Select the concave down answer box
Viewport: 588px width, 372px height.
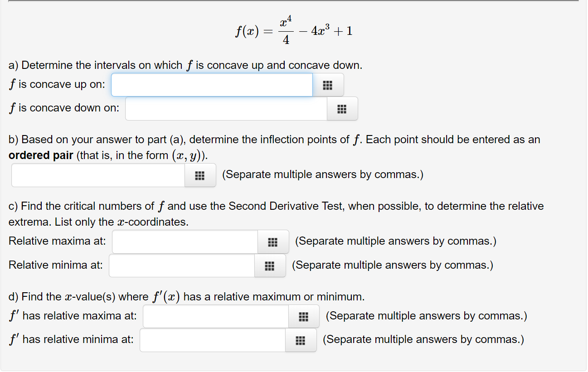click(x=226, y=109)
